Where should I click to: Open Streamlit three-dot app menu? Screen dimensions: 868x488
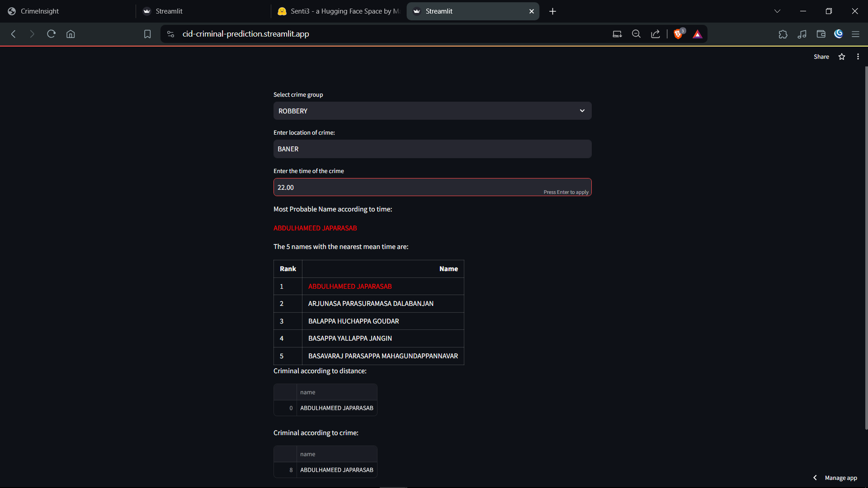(x=858, y=56)
